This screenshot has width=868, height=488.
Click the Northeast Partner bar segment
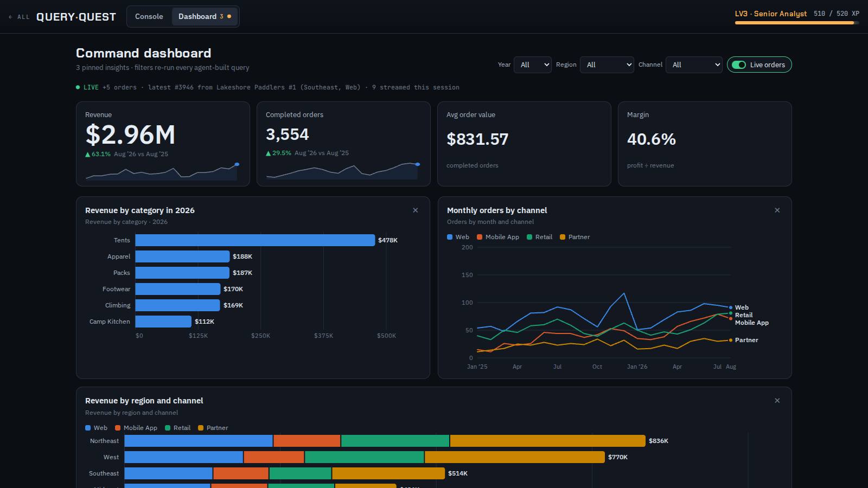(x=548, y=441)
